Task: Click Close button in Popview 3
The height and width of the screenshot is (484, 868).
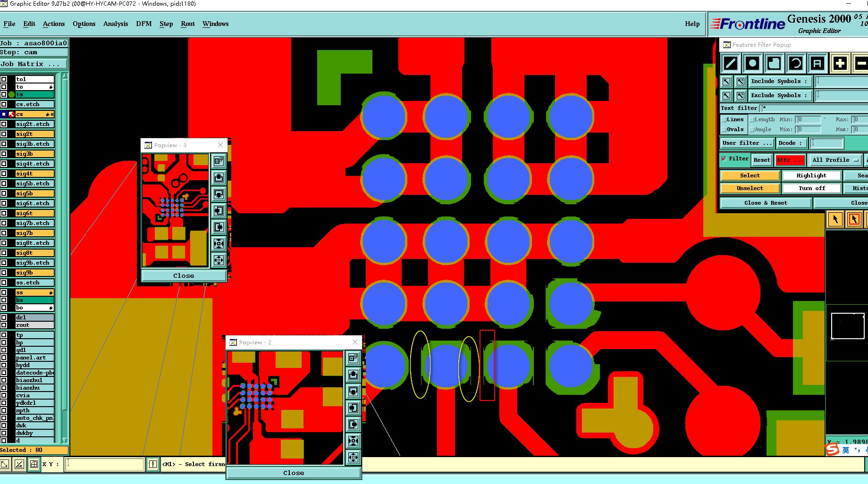Action: click(184, 275)
